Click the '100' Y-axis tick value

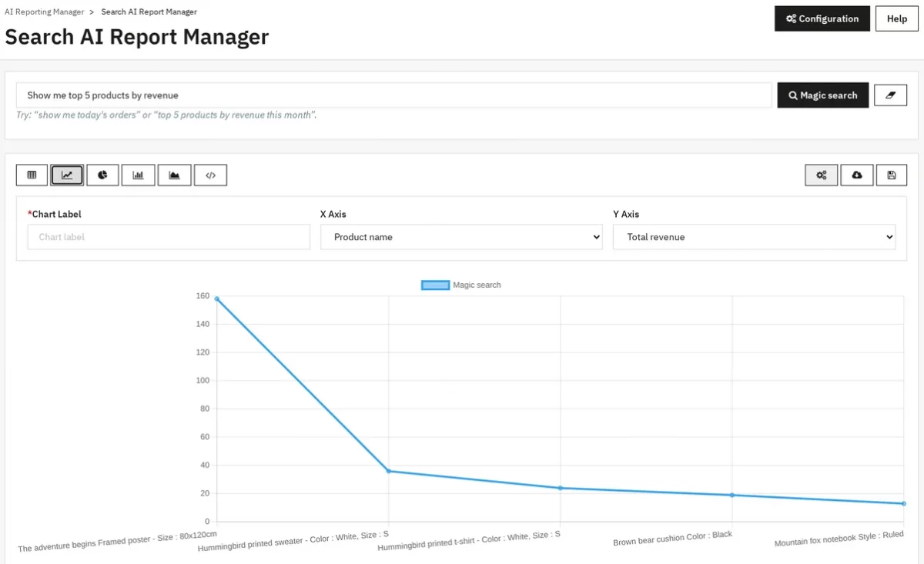203,381
